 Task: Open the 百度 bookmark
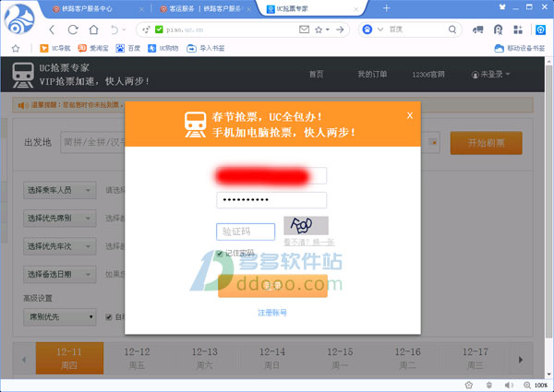(x=128, y=48)
